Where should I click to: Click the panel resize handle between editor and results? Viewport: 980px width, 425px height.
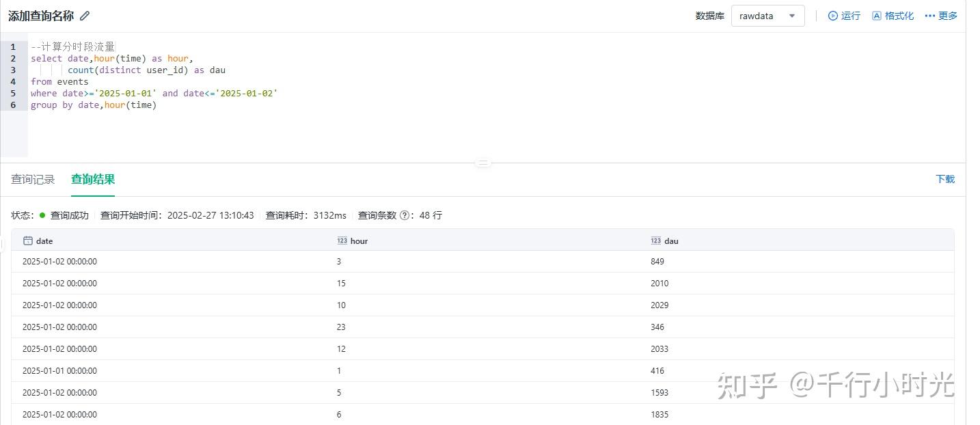click(x=483, y=163)
